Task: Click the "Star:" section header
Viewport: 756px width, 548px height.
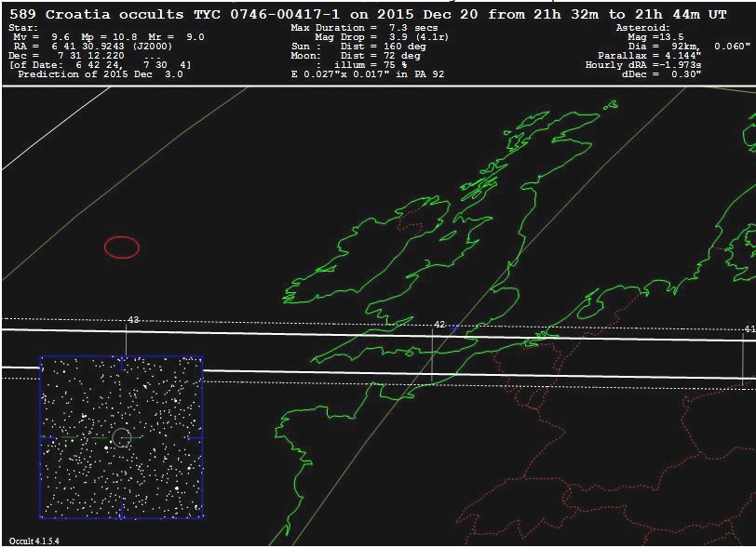Action: (x=24, y=28)
